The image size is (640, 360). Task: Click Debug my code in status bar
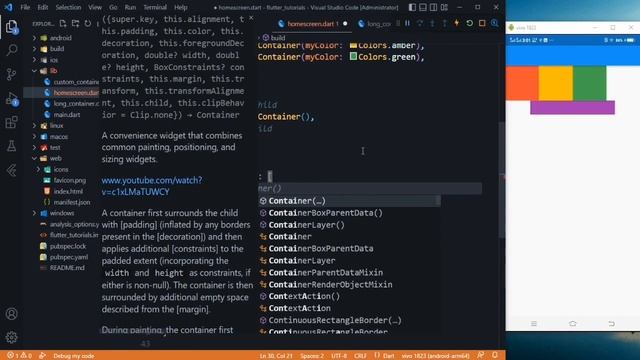coord(73,356)
